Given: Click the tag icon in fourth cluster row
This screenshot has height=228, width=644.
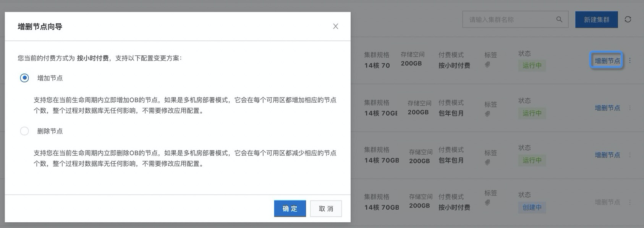Looking at the screenshot, I should click(x=487, y=203).
